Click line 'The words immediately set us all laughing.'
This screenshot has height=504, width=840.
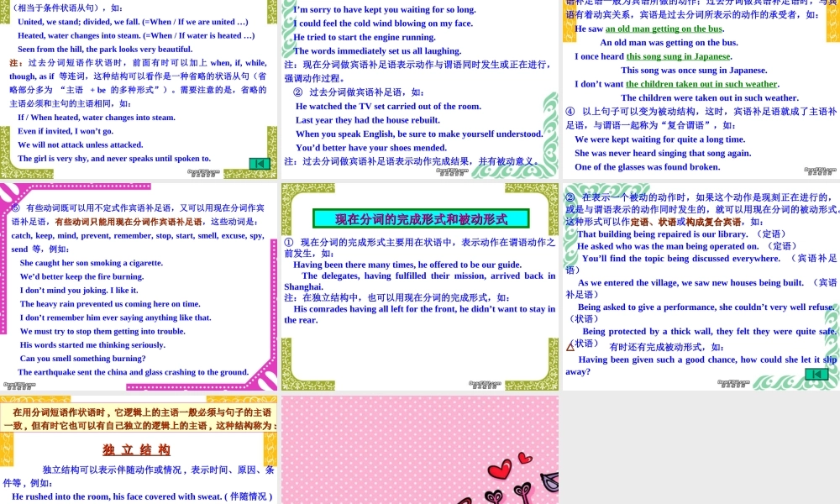[x=377, y=51]
